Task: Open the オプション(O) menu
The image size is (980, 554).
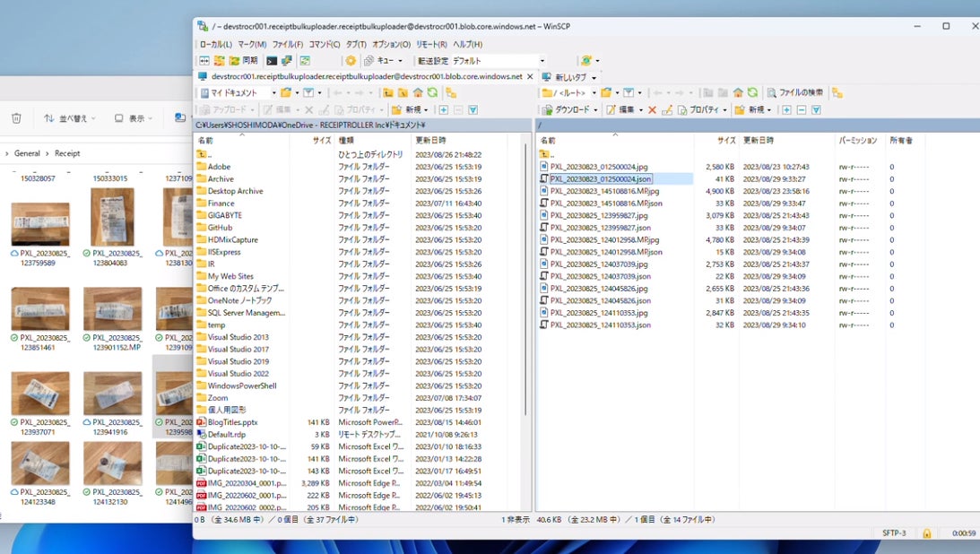Action: click(x=391, y=44)
